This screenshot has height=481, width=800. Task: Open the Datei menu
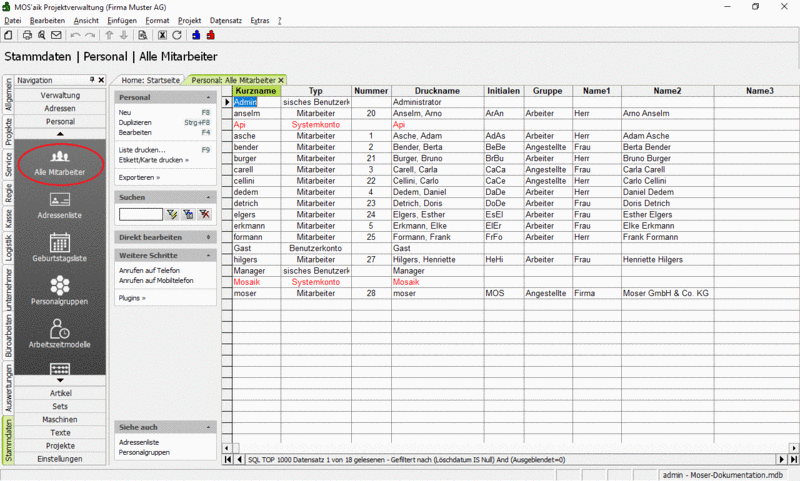tap(13, 20)
